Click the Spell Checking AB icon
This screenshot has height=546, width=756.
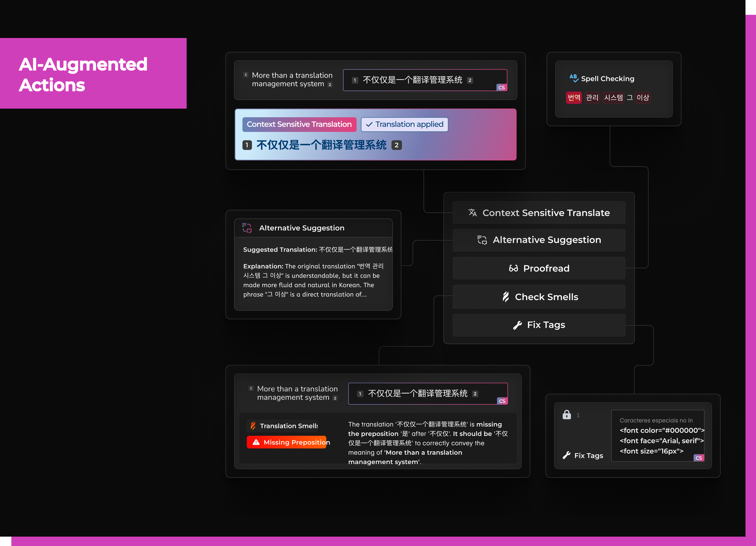(x=574, y=78)
